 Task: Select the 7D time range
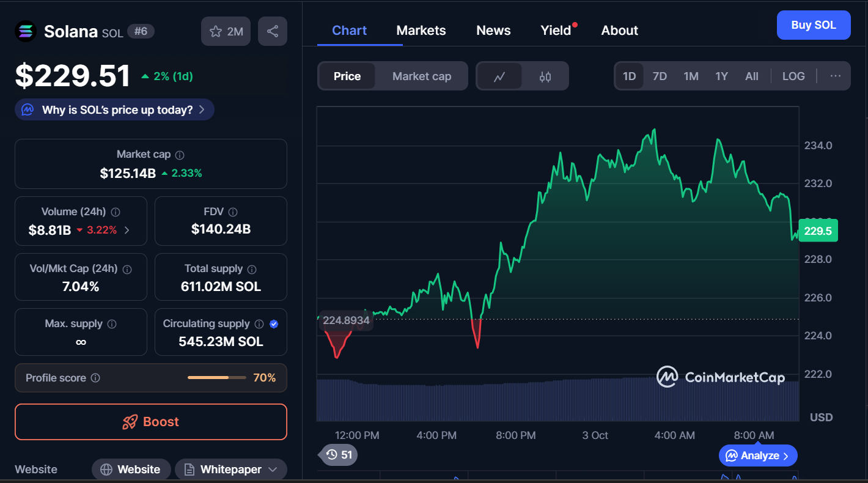tap(660, 76)
